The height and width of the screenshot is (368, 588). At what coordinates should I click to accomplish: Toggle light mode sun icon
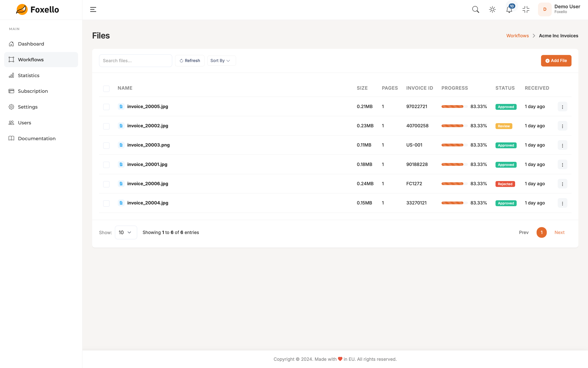(x=492, y=9)
